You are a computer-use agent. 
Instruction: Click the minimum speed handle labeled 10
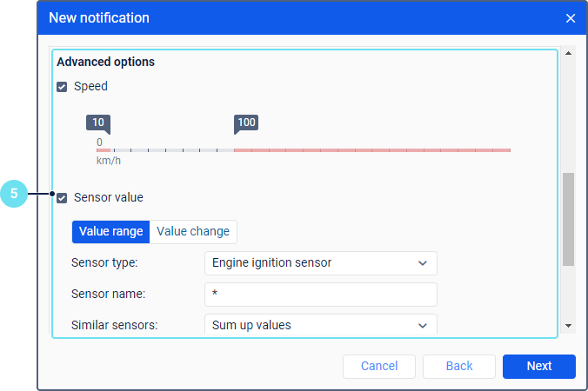(98, 123)
